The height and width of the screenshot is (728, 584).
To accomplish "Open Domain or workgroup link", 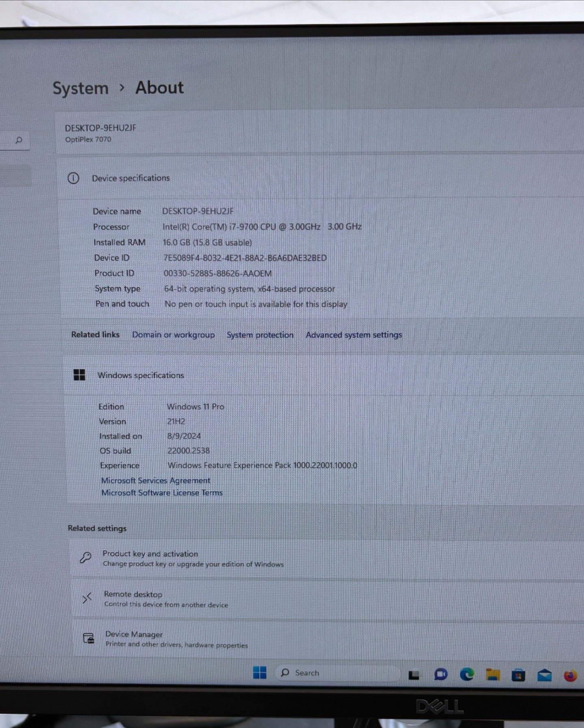I will [173, 335].
